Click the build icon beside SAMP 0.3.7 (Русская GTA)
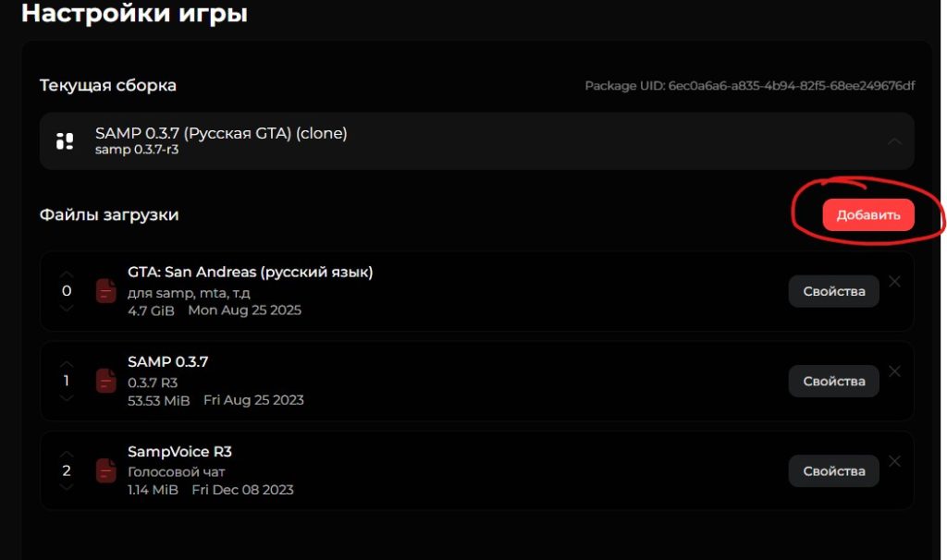Viewport: 947px width, 560px height. 65,141
